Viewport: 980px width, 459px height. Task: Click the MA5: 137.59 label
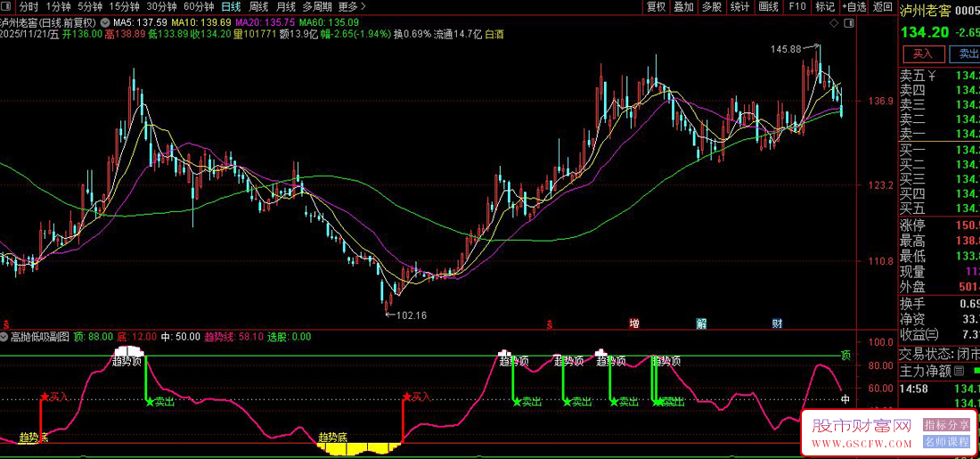(139, 22)
